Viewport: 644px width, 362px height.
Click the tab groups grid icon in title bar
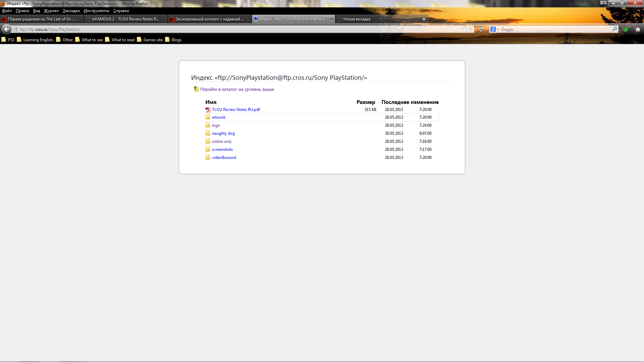(x=603, y=3)
